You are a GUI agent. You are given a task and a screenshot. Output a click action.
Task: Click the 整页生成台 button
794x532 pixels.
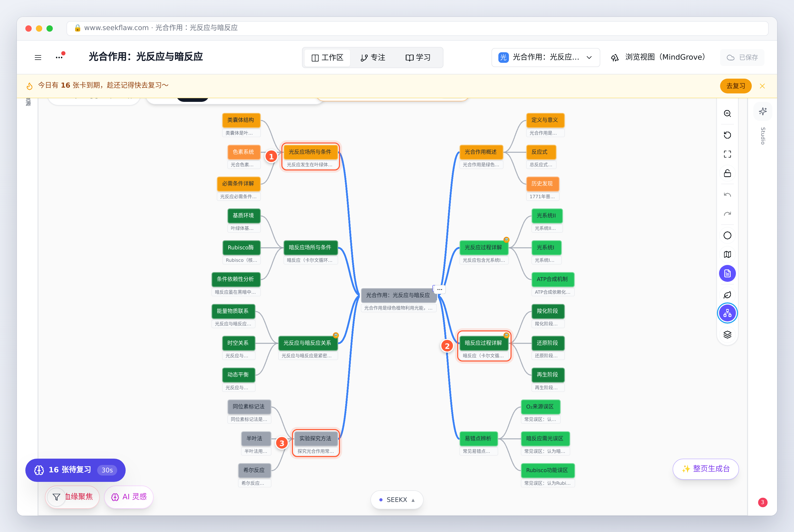[x=705, y=469]
